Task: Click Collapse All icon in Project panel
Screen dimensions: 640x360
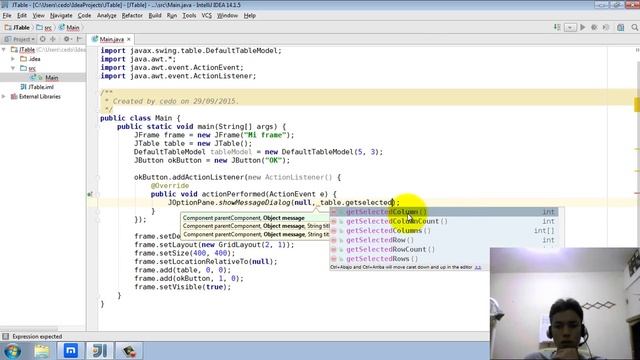Action: click(53, 39)
